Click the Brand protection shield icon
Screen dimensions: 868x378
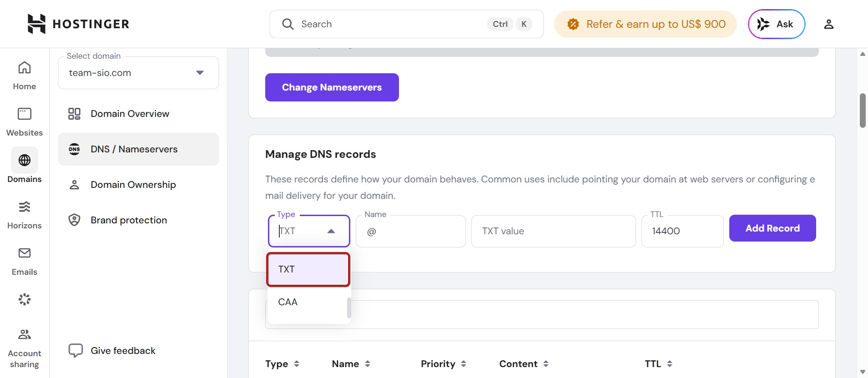pyautogui.click(x=74, y=220)
